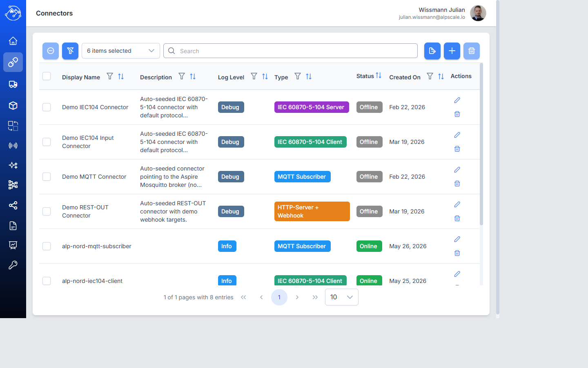Edit the Demo REST-OUT Connector row

click(x=457, y=204)
